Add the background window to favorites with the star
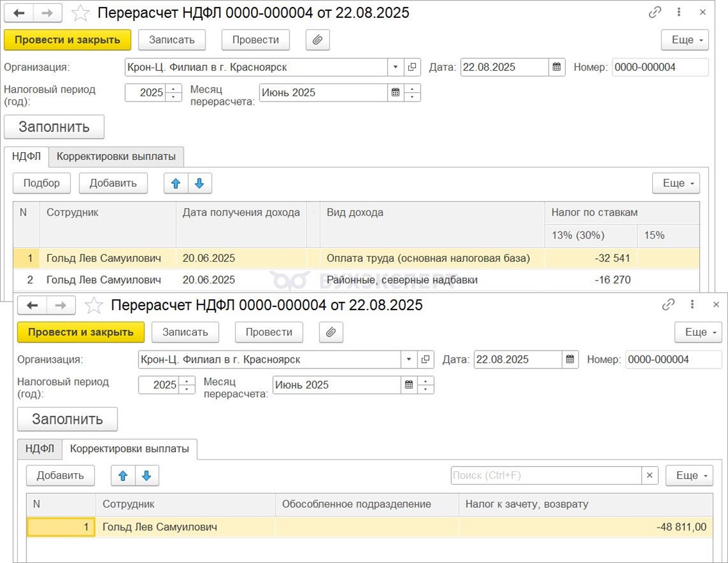 [x=80, y=13]
